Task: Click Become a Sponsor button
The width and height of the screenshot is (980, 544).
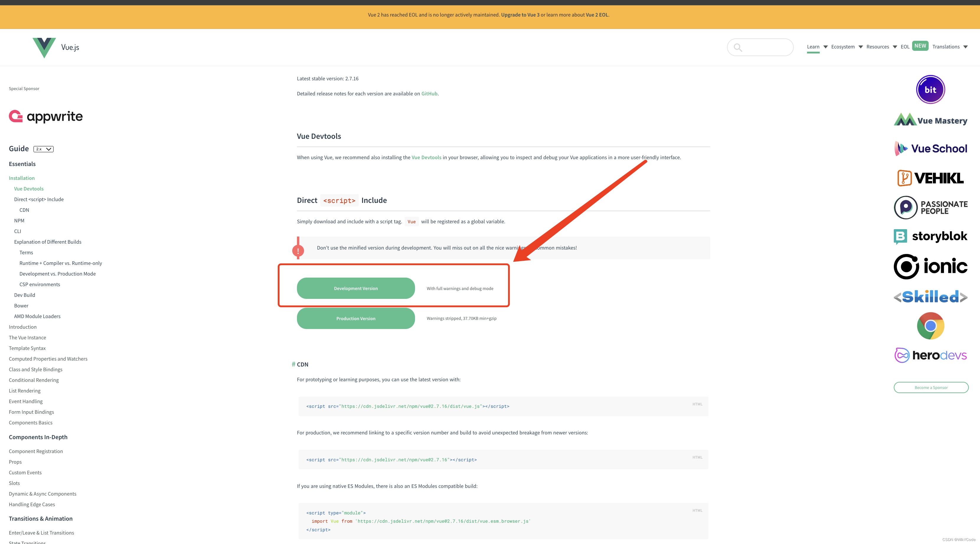Action: tap(931, 387)
